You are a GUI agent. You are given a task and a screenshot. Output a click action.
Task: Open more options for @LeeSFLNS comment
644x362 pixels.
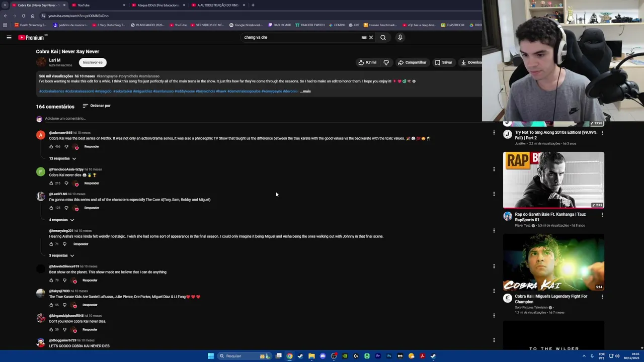click(494, 194)
